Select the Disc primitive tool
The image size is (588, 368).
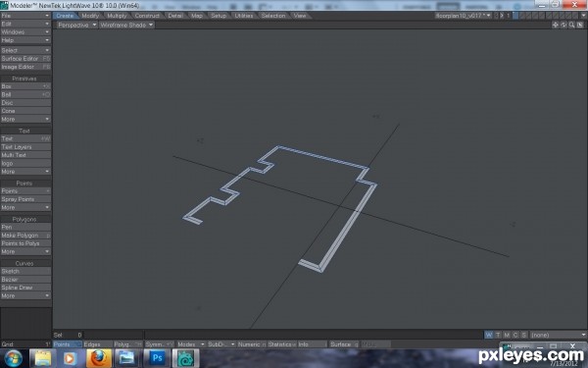pos(25,102)
